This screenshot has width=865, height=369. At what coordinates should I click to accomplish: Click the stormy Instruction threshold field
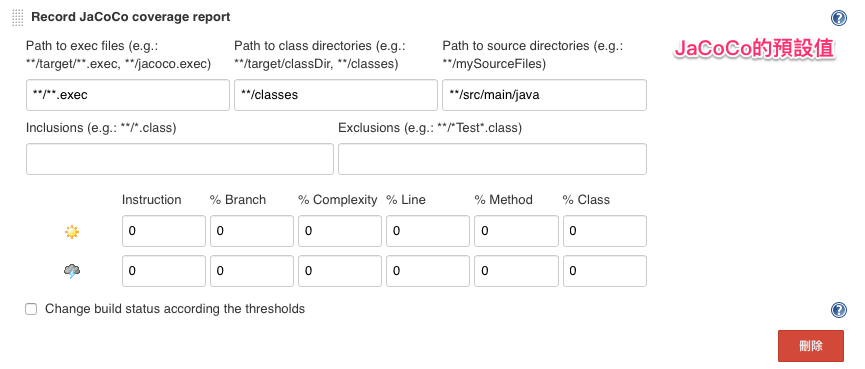[164, 271]
